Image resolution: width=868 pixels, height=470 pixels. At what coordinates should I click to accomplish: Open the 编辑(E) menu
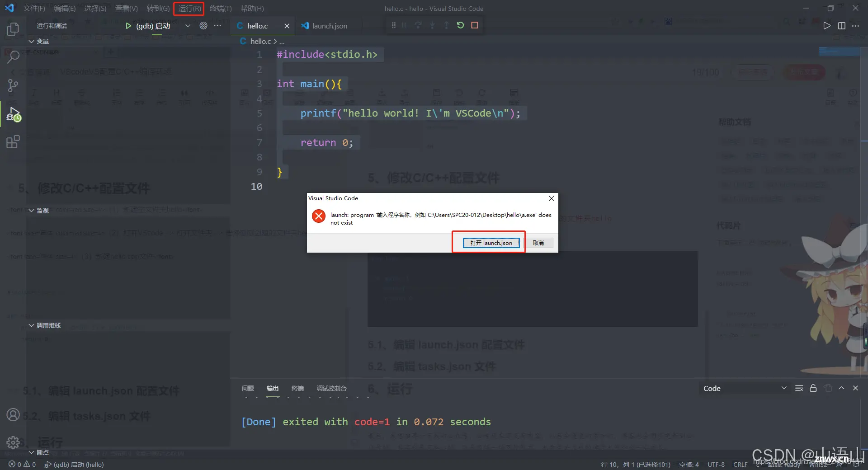point(65,9)
